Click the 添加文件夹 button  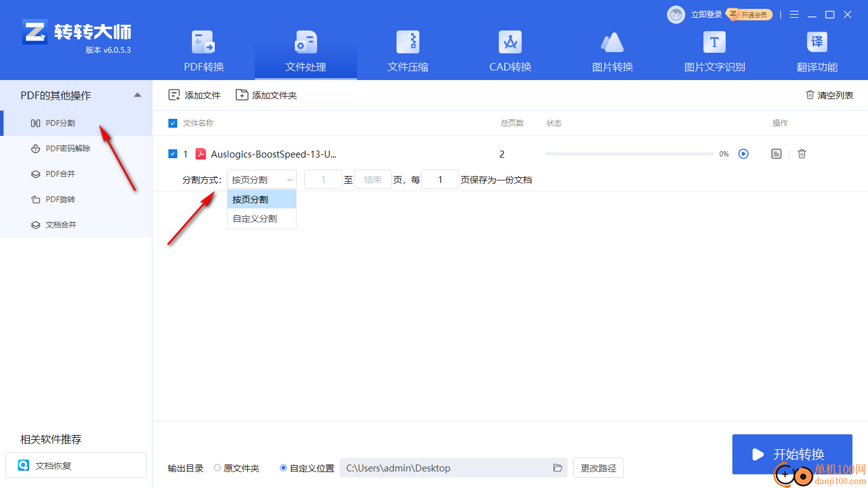tap(266, 95)
